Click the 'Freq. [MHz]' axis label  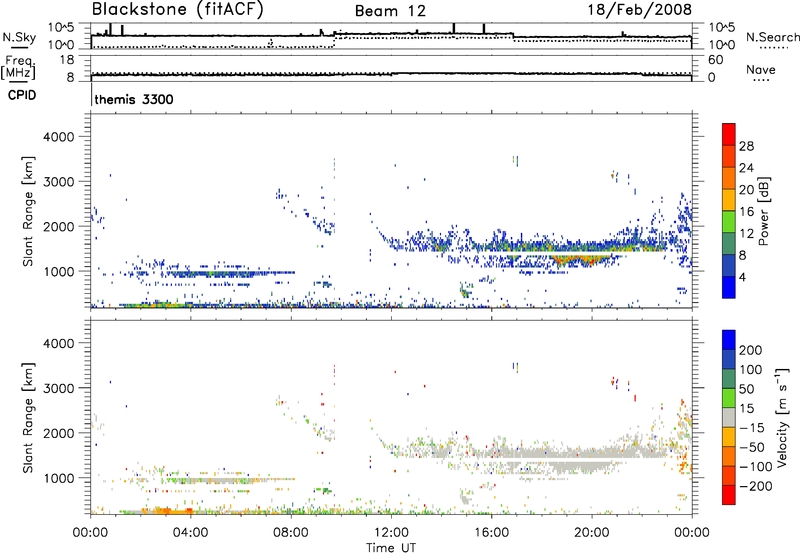18,68
